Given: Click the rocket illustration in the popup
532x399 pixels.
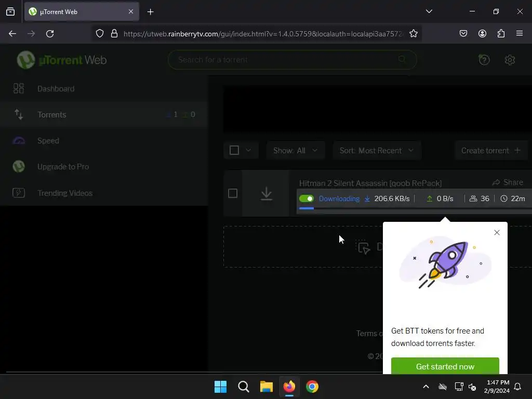Looking at the screenshot, I should pos(445,263).
